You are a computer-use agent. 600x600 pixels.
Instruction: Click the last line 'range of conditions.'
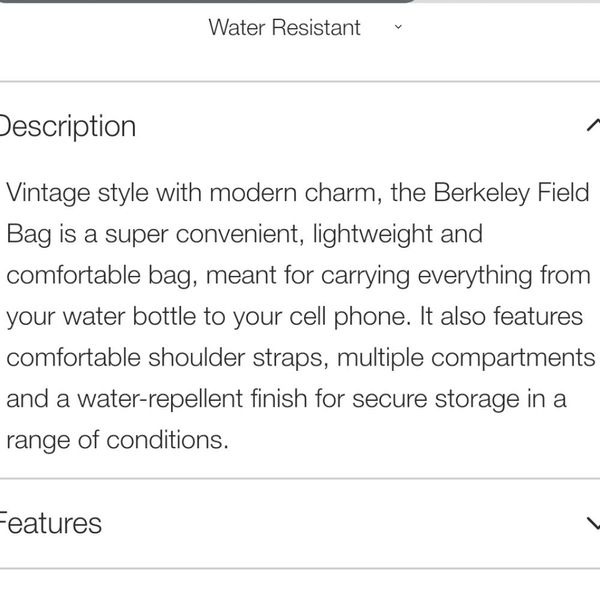117,440
